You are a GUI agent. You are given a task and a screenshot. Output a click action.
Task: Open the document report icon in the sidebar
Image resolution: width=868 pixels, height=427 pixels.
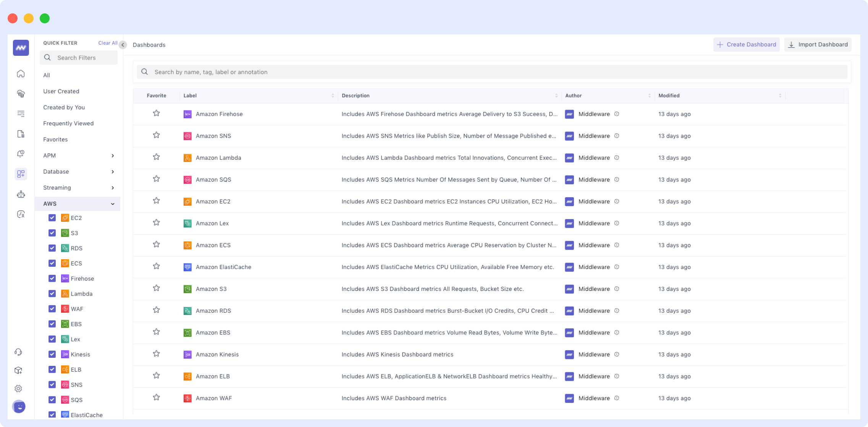coord(21,134)
